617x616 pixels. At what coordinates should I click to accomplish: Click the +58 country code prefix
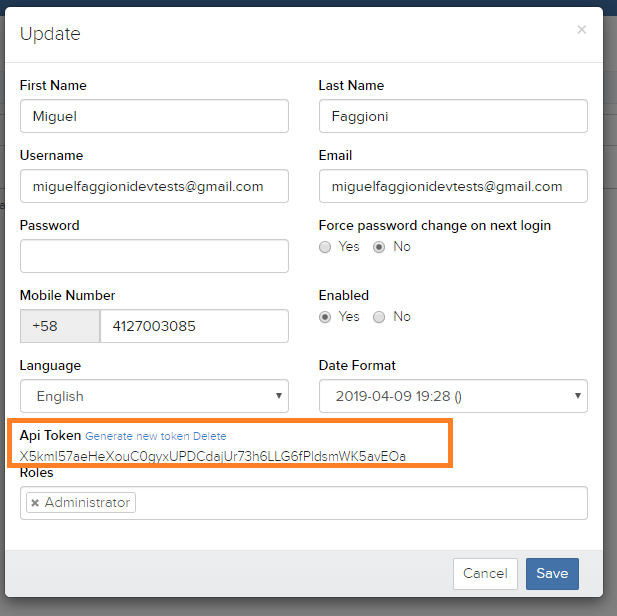pos(60,326)
